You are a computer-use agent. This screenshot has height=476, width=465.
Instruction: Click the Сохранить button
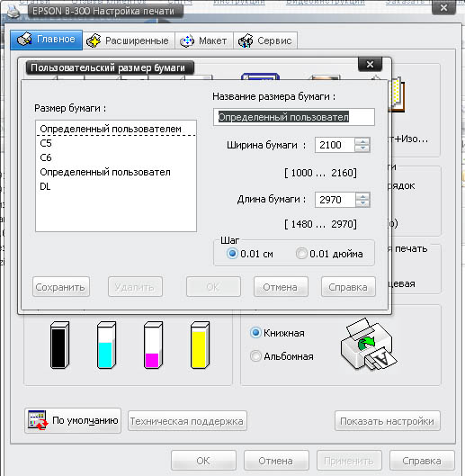[x=61, y=286]
